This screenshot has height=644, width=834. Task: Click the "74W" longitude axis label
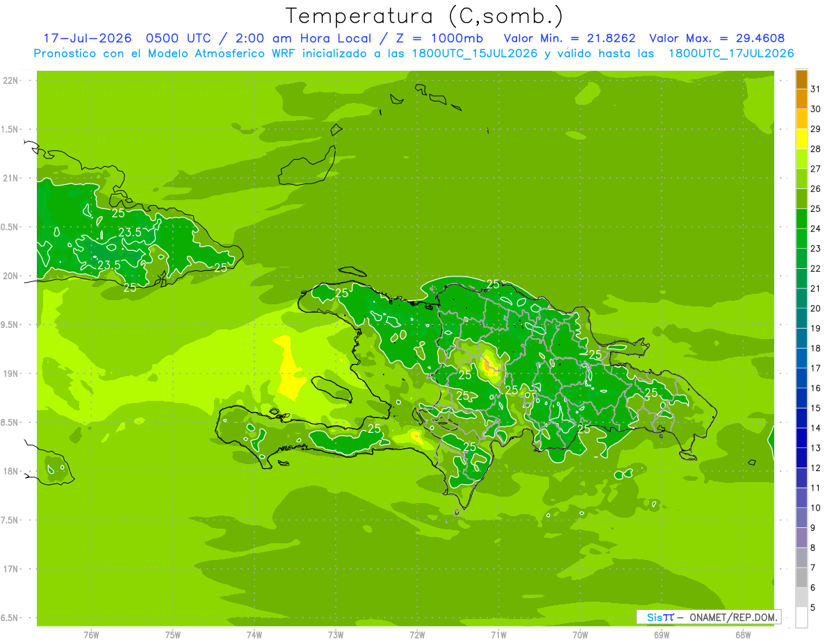coord(254,634)
